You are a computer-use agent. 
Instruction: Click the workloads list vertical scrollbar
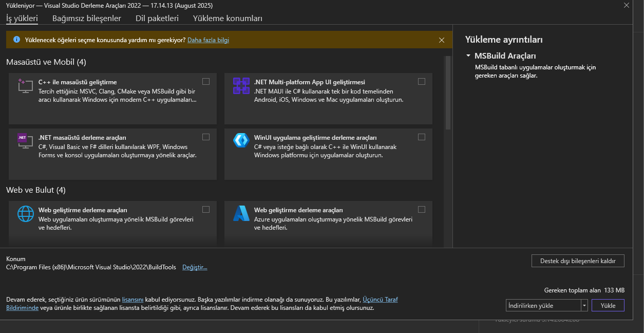coord(448,92)
